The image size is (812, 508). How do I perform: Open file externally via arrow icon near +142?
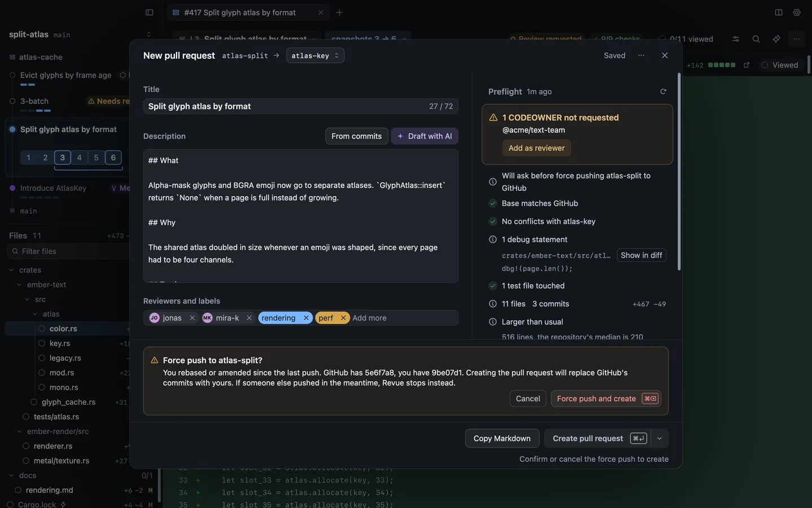tap(747, 65)
